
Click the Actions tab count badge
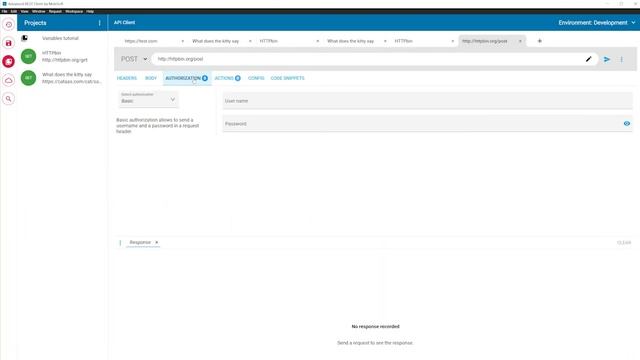pos(238,78)
